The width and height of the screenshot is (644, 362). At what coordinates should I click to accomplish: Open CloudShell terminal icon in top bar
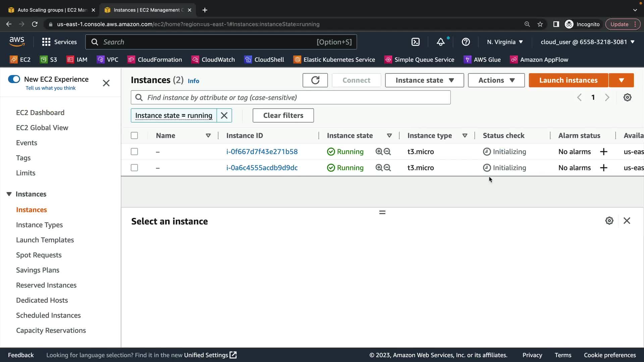[415, 42]
